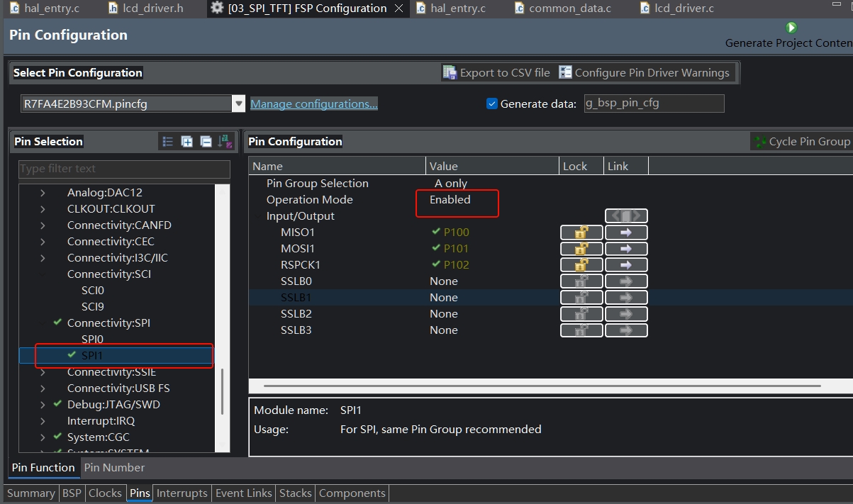Toggle the Generate data checkbox
This screenshot has height=504, width=853.
point(492,103)
